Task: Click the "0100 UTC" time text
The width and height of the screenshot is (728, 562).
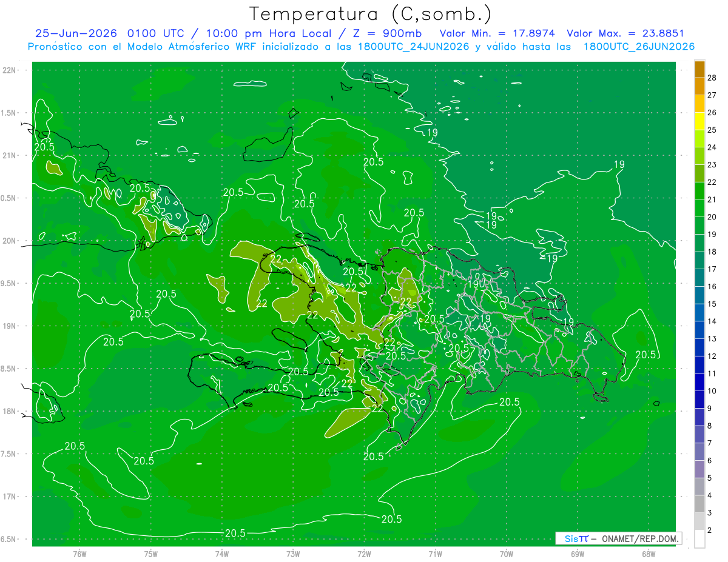Action: pos(156,33)
